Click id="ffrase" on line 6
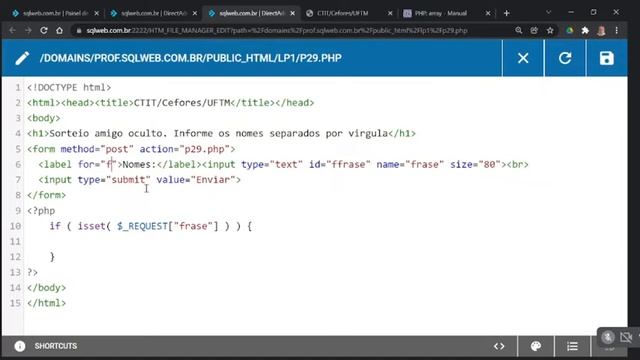640x360 pixels. (x=340, y=164)
